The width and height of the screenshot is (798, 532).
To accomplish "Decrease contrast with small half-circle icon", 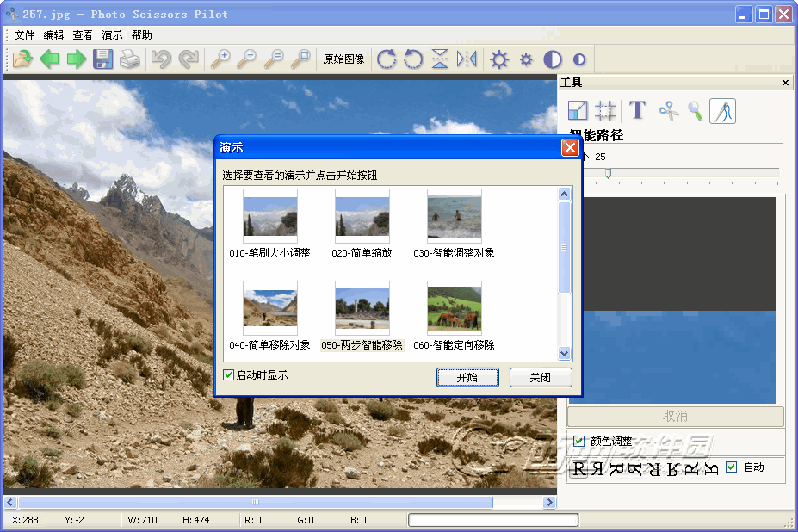I will tap(579, 59).
